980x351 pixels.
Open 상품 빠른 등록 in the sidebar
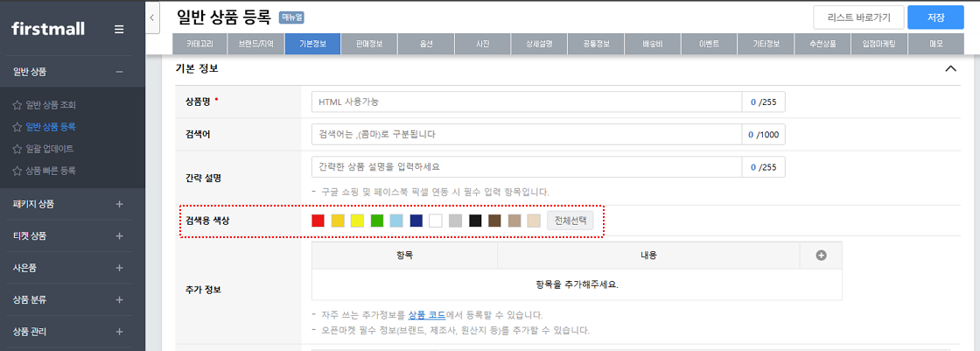click(51, 170)
